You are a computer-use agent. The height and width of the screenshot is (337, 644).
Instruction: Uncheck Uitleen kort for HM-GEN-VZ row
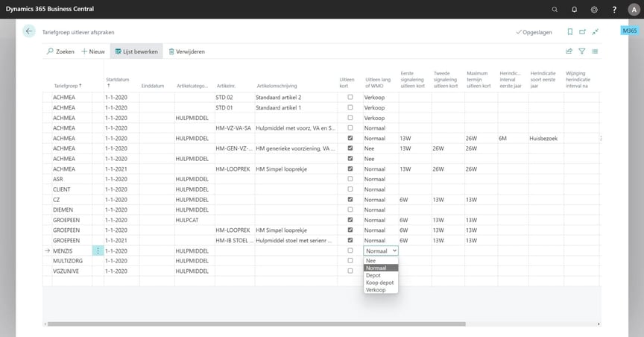pyautogui.click(x=350, y=148)
